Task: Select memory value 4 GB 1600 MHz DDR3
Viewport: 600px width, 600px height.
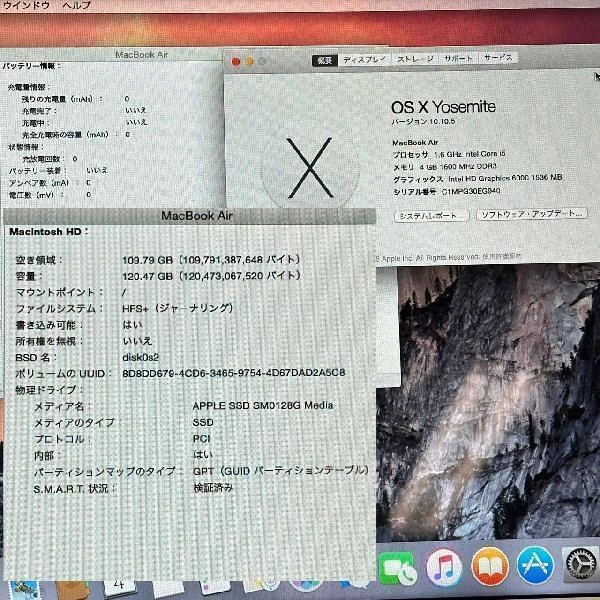Action: point(458,166)
